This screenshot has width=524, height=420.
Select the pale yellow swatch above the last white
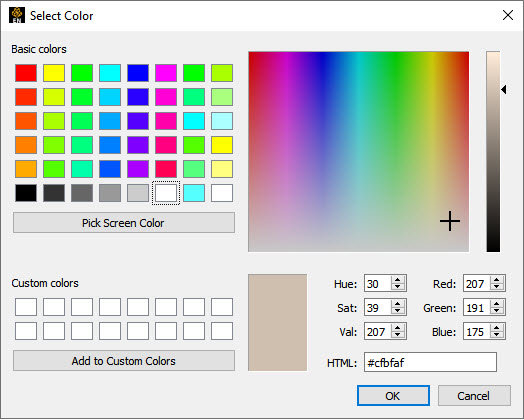(222, 169)
